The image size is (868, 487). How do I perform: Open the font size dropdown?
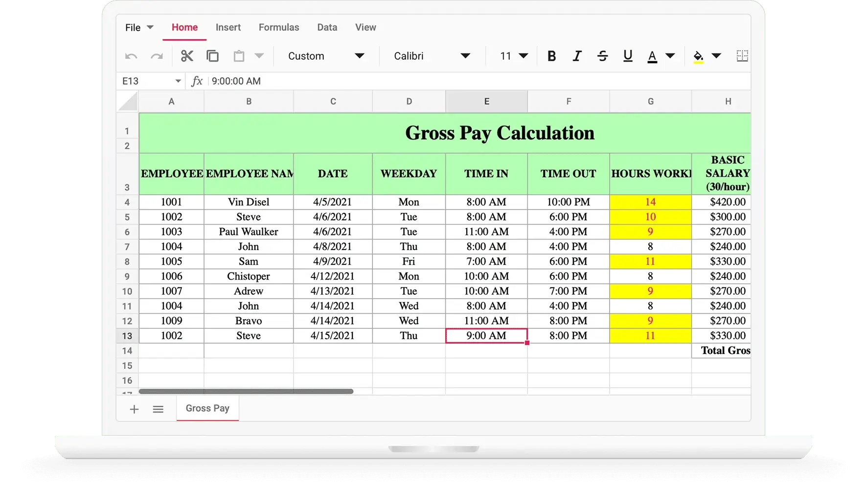[511, 56]
